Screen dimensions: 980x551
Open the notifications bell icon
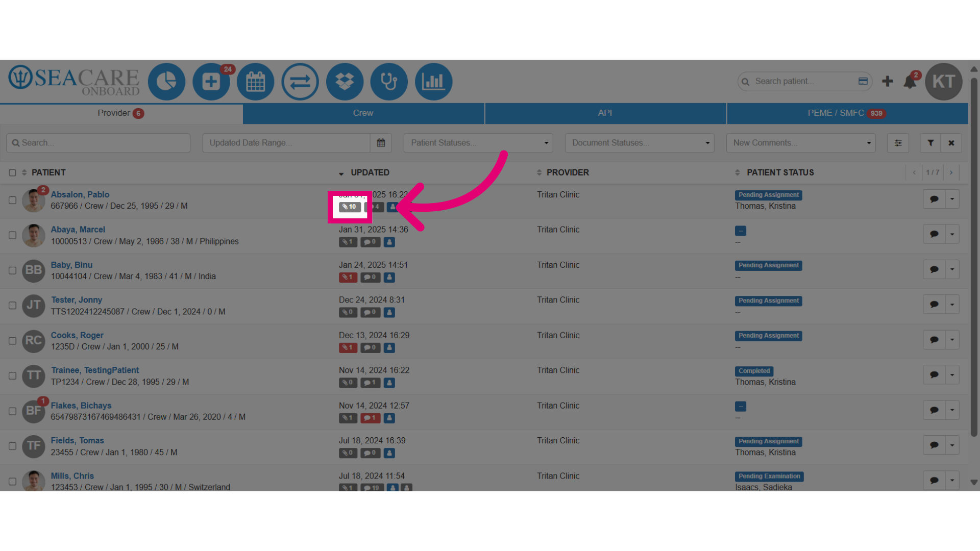pos(910,82)
